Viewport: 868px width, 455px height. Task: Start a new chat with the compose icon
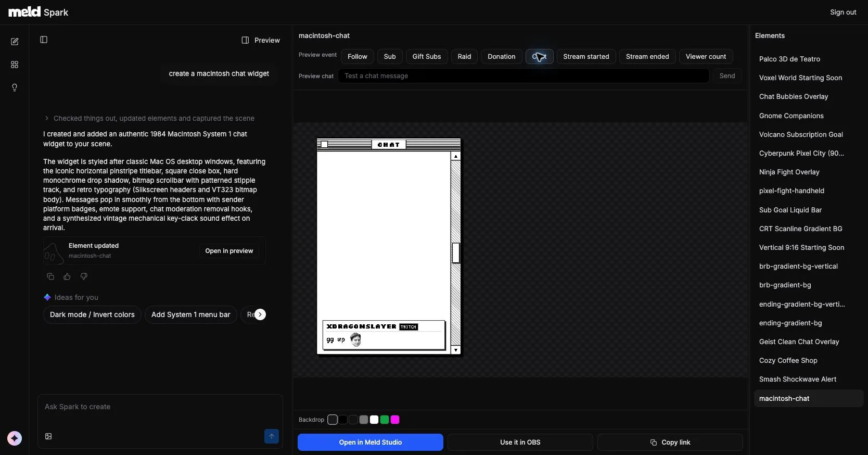[x=15, y=42]
